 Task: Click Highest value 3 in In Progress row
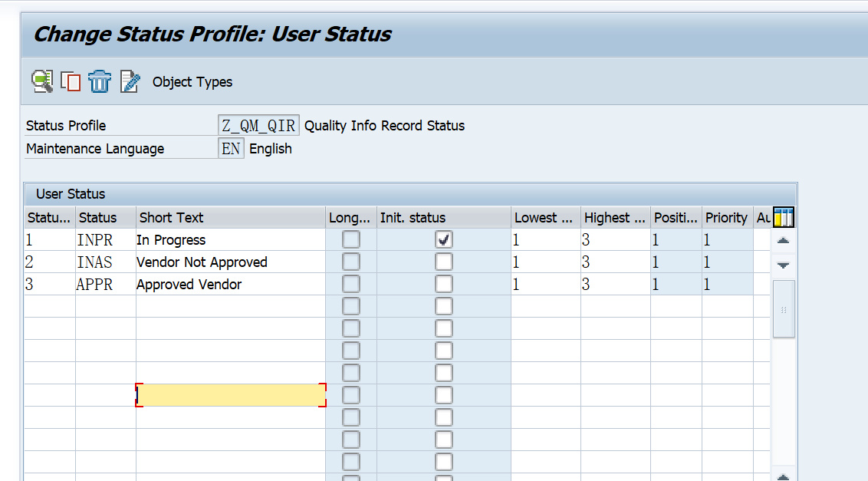(616, 240)
